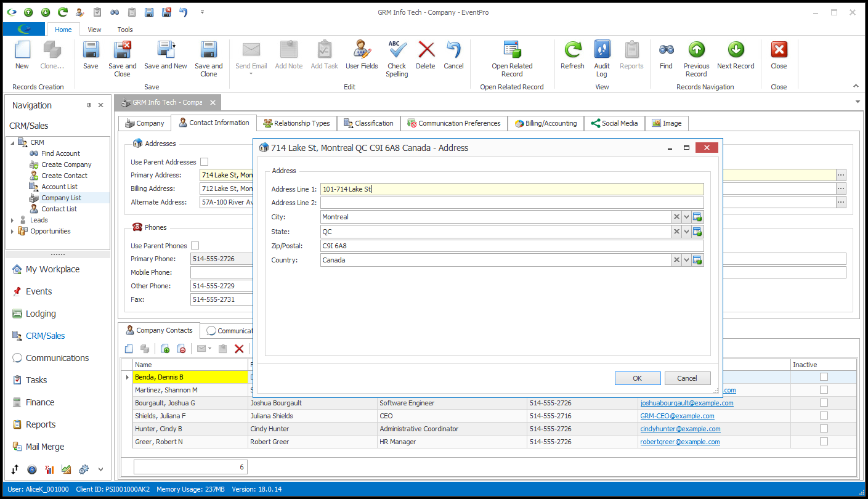The image size is (868, 499).
Task: Click the new contact icon in Company Contacts toolbar
Action: pyautogui.click(x=129, y=349)
